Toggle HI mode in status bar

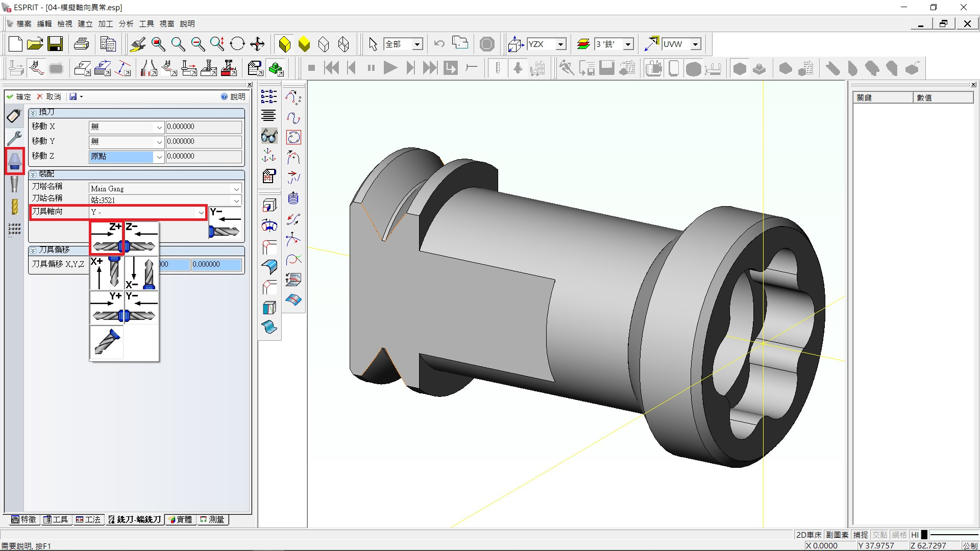point(915,535)
